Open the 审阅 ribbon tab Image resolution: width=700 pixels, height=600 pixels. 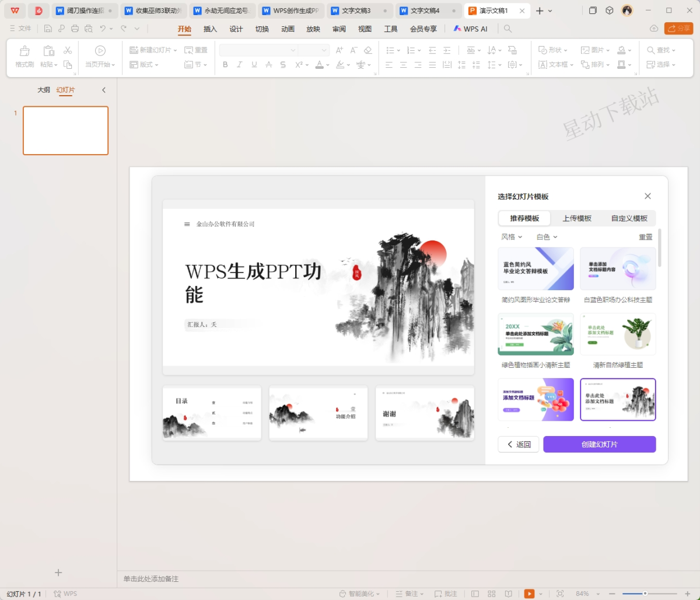click(x=339, y=29)
